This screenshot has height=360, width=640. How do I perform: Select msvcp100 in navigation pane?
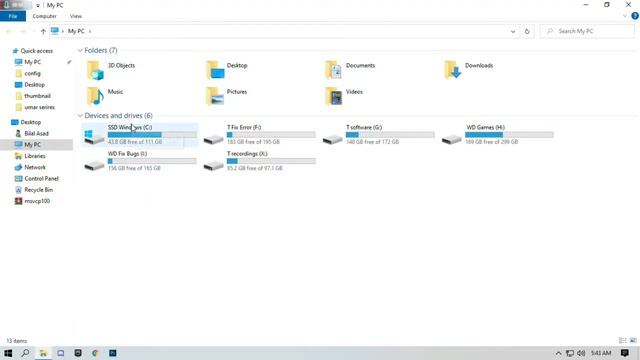click(37, 201)
